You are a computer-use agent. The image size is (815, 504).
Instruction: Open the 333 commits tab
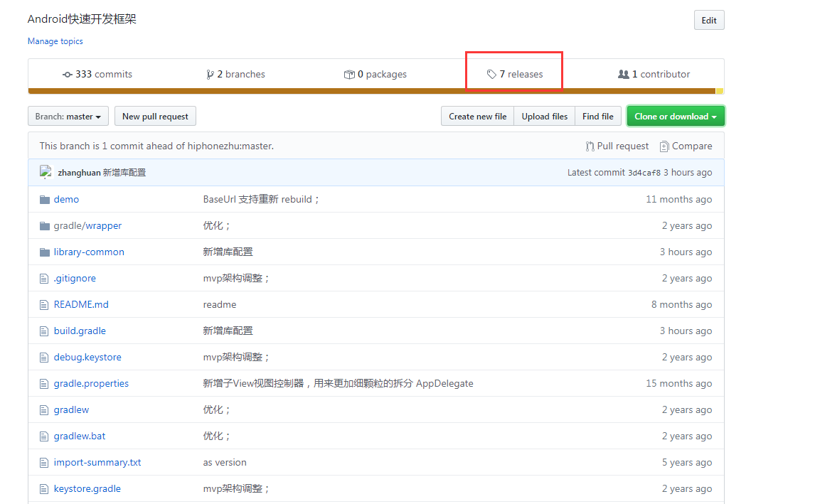97,75
